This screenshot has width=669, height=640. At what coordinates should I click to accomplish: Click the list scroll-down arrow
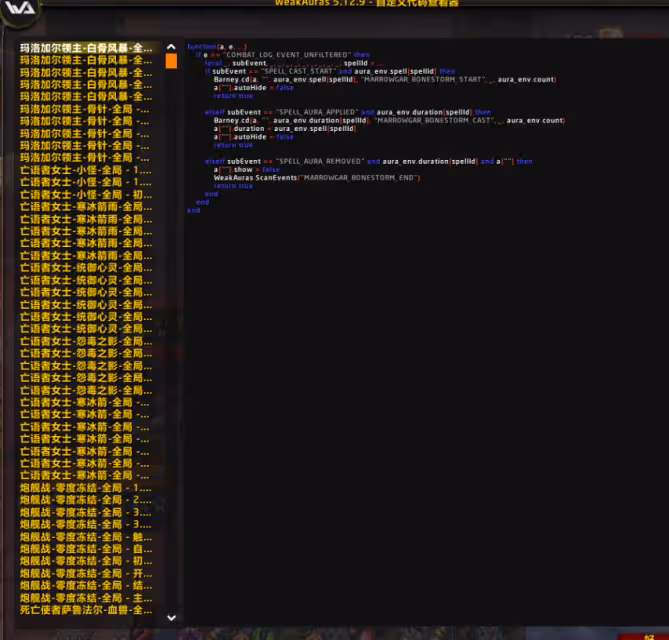[172, 617]
